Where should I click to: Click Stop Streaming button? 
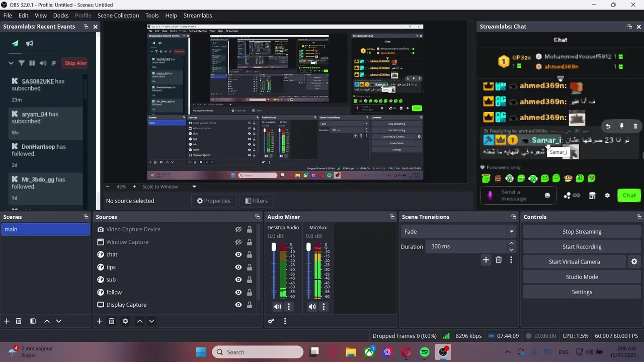tap(582, 232)
